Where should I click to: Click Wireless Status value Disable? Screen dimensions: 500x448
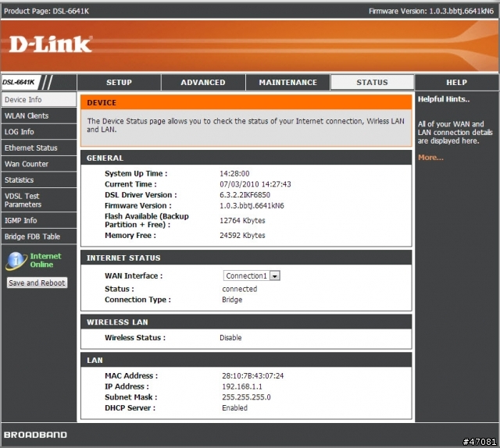click(x=230, y=338)
